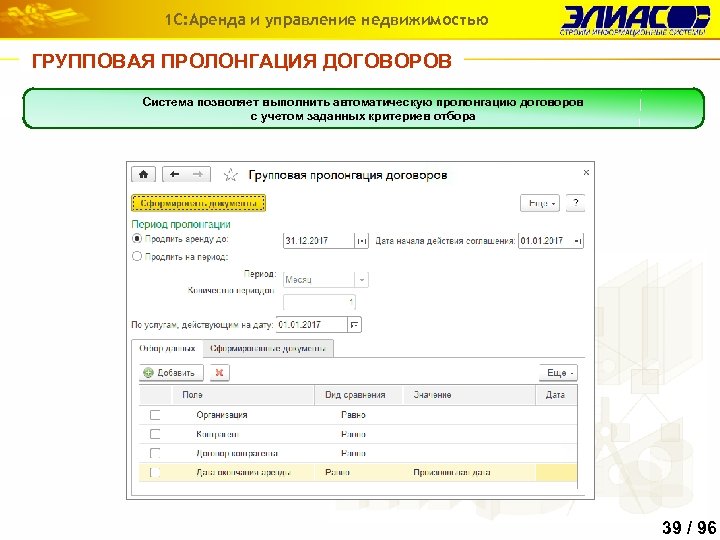Viewport: 720px width, 540px height.
Task: Expand the Период dropdown showing Месяц
Action: click(x=362, y=280)
